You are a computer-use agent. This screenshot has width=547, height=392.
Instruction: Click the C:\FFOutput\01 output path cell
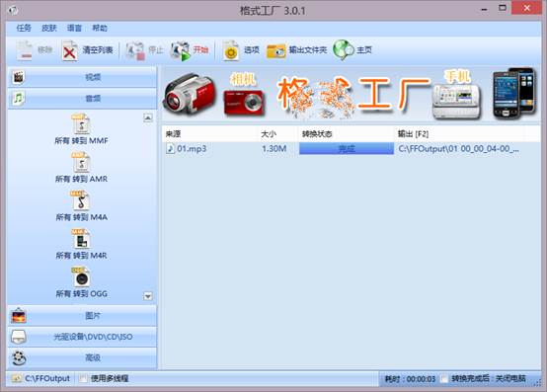tap(459, 149)
